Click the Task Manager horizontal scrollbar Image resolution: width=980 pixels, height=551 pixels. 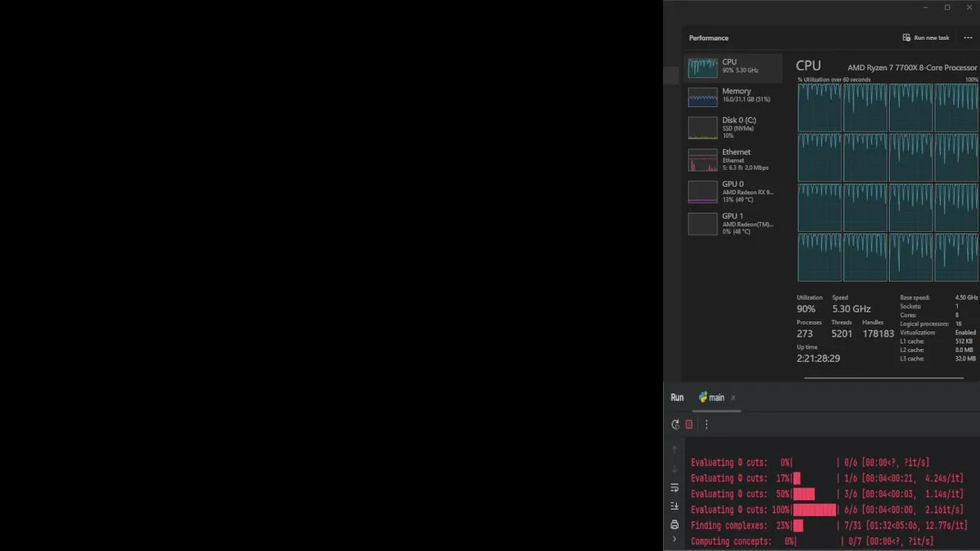click(x=884, y=378)
